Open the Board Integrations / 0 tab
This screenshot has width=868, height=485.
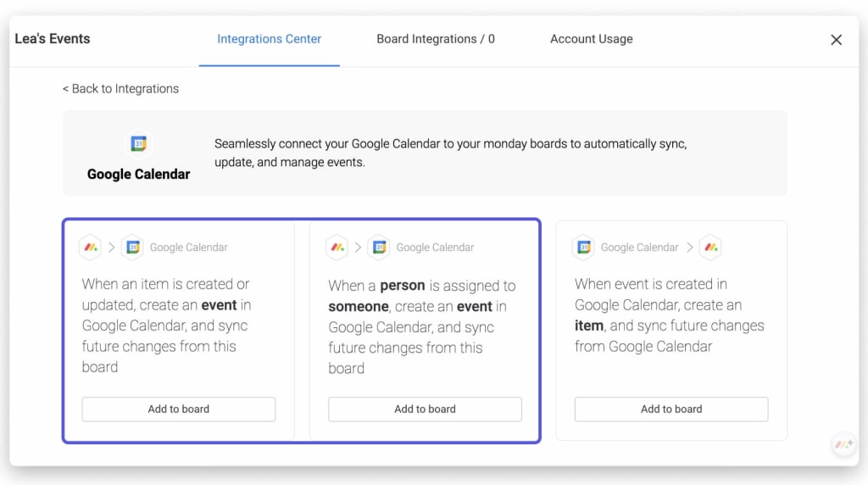pyautogui.click(x=436, y=39)
